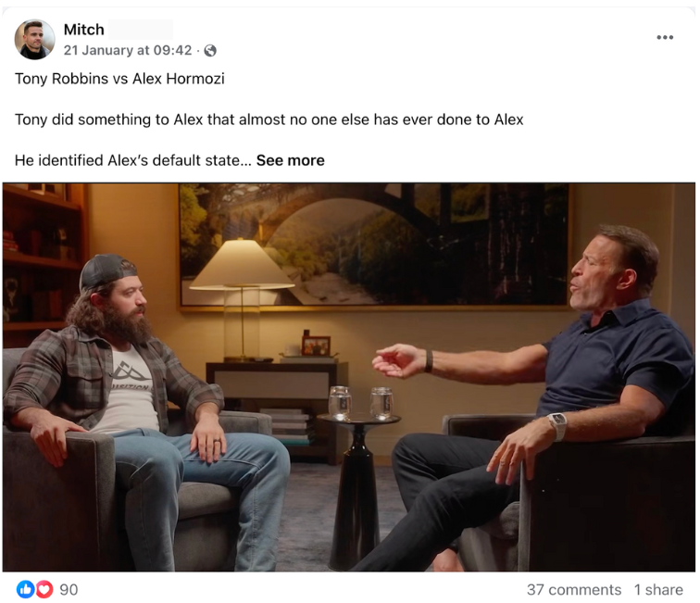Viewport: 700px width, 603px height.
Task: Show who reacted via the 90 count
Action: click(69, 590)
